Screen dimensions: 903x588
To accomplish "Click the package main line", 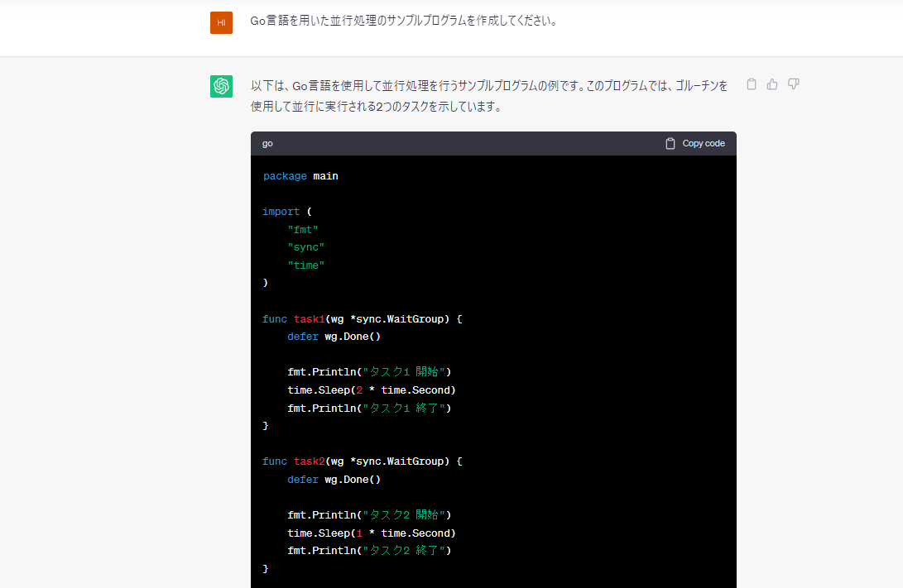I will (x=300, y=176).
